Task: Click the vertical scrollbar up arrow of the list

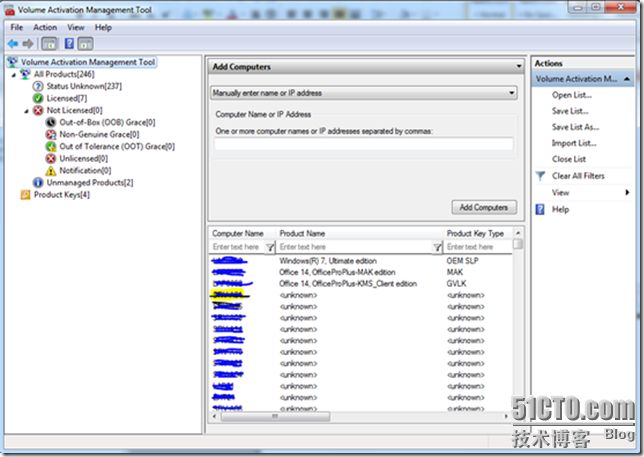Action: [x=518, y=233]
